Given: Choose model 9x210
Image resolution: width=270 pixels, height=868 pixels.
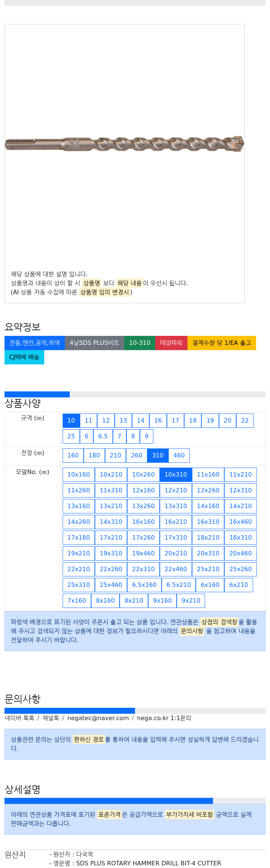Looking at the screenshot, I should pyautogui.click(x=191, y=601).
